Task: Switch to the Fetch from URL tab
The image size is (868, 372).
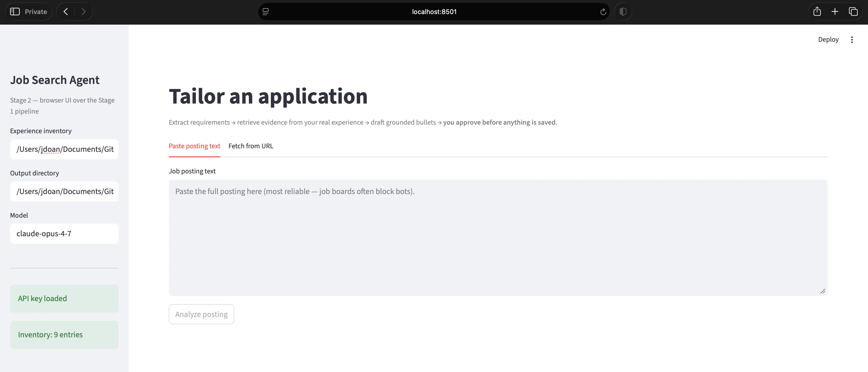Action: coord(251,146)
